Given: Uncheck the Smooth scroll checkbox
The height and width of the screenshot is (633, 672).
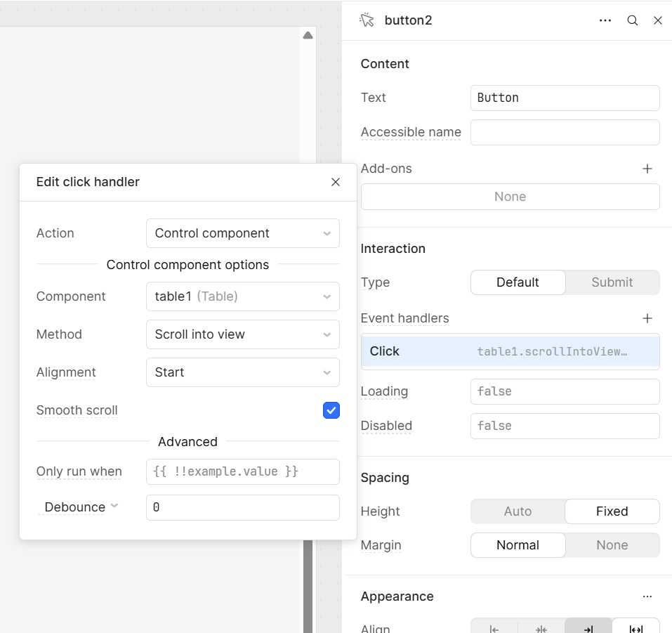Looking at the screenshot, I should point(331,410).
